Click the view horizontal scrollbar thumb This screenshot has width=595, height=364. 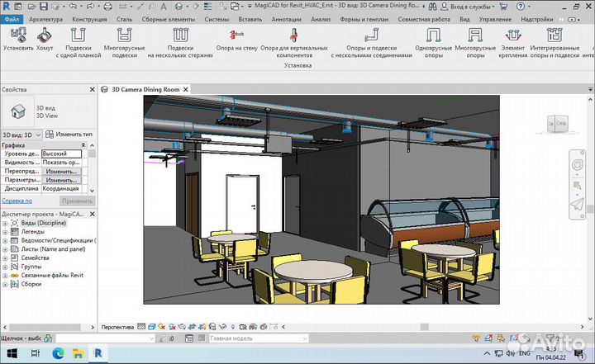pyautogui.click(x=424, y=327)
